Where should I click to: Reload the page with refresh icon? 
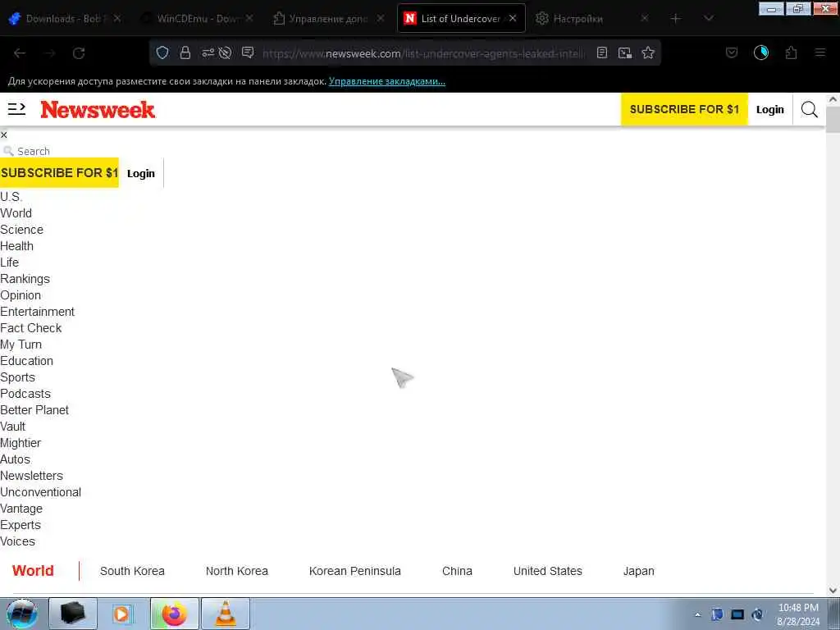pyautogui.click(x=79, y=52)
